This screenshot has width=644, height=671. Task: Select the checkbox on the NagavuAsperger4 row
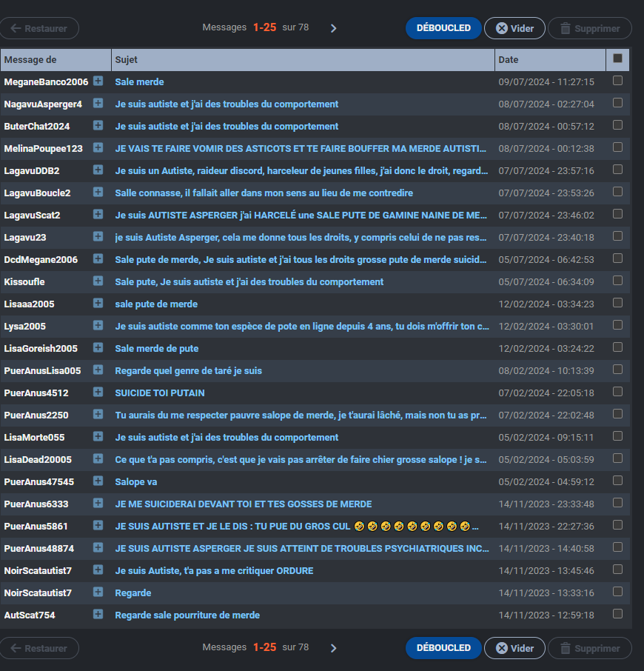[617, 103]
